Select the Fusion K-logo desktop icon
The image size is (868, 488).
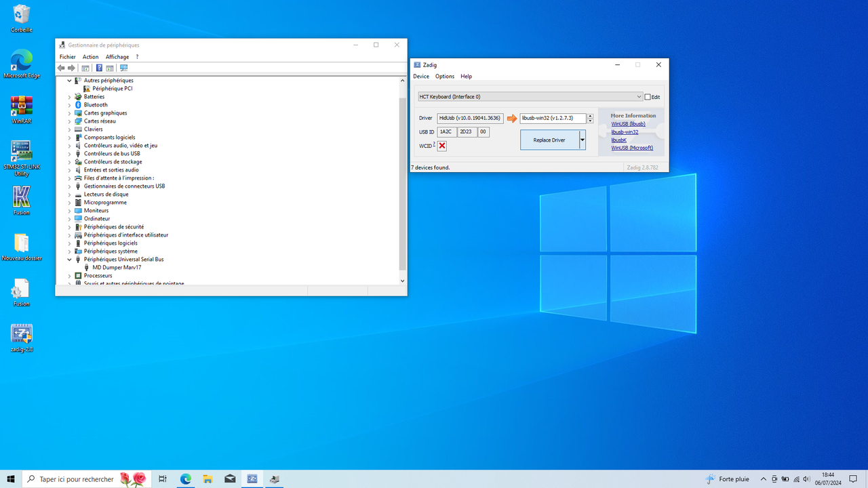(x=21, y=201)
